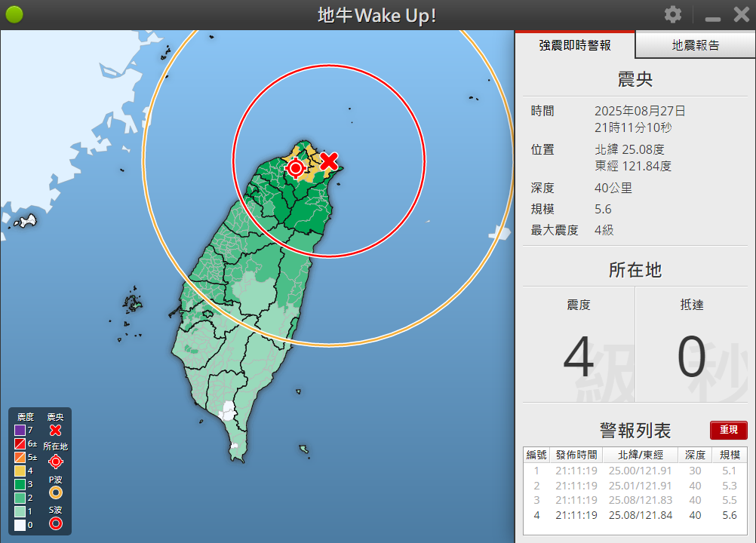756x543 pixels.
Task: Click the red X epicenter marker on map
Action: point(329,161)
